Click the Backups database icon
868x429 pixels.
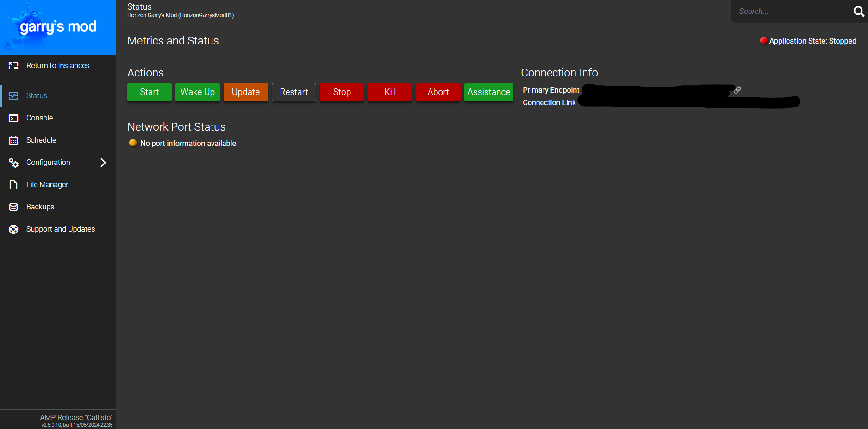[x=13, y=207]
